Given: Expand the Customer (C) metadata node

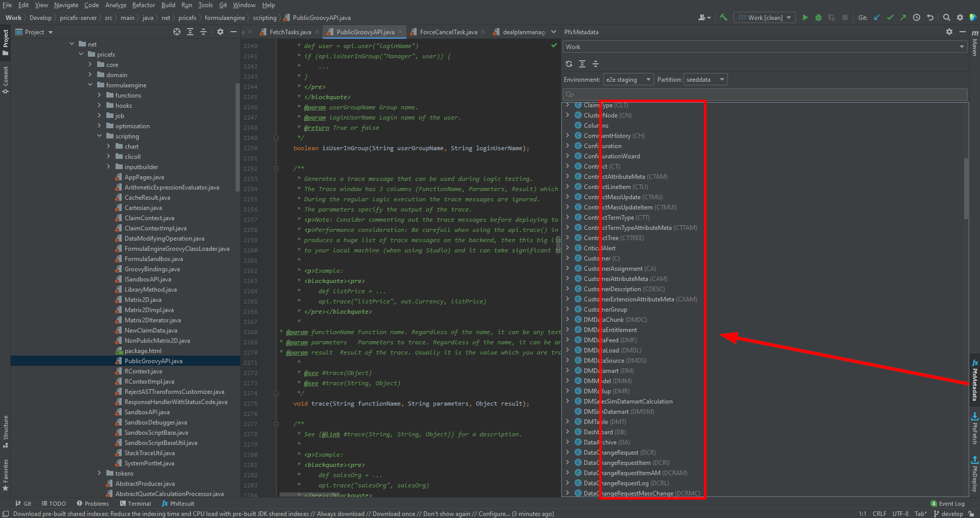Looking at the screenshot, I should point(567,258).
